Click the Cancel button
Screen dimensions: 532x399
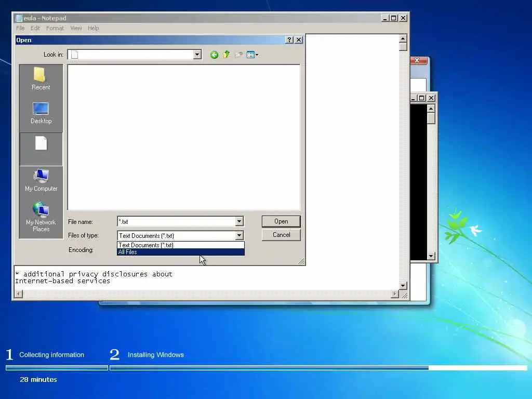281,235
